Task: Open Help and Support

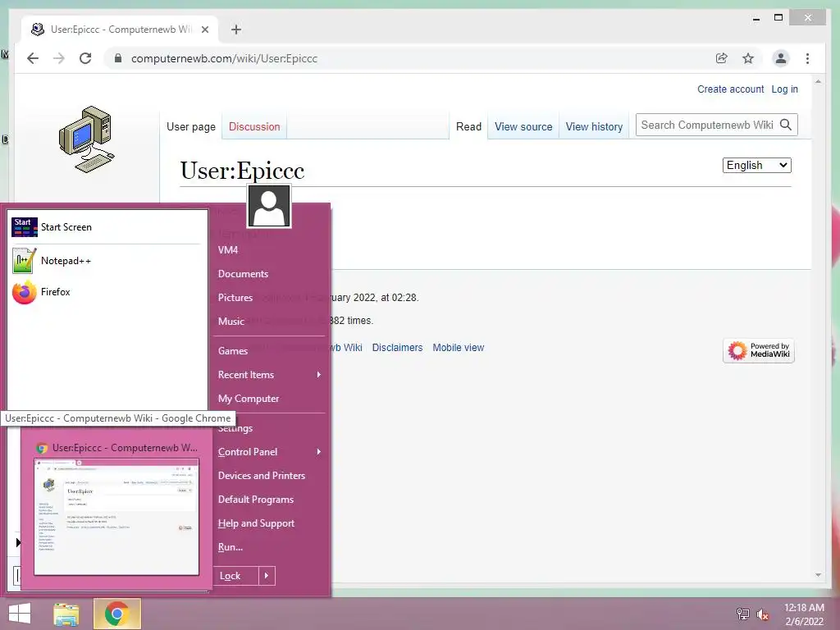Action: (256, 523)
